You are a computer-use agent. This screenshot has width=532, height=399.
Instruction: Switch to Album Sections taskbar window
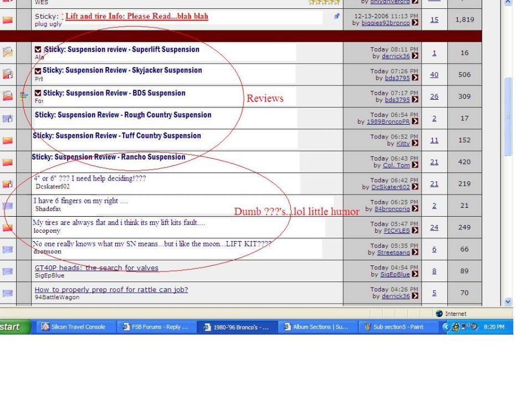(318, 327)
